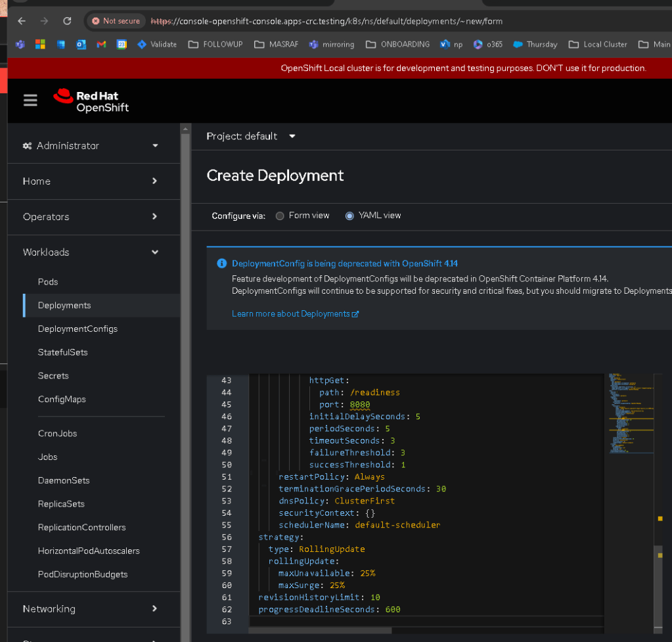The width and height of the screenshot is (672, 642).
Task: Open the FOLLOWUP bookmarks folder
Action: 215,44
